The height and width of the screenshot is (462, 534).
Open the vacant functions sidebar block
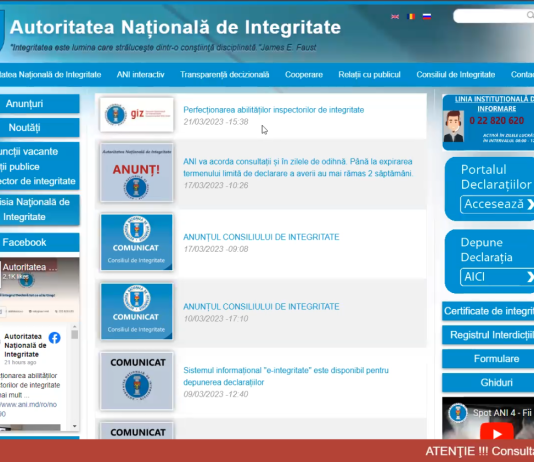(x=40, y=166)
